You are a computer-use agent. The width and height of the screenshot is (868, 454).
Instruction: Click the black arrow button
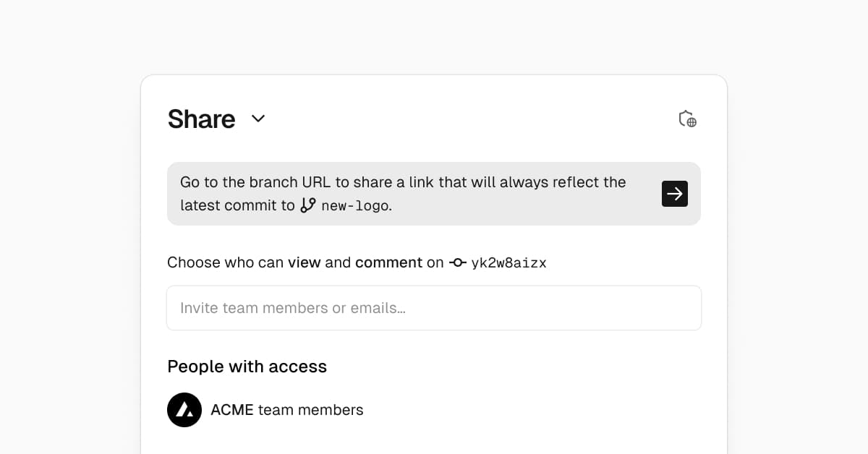pyautogui.click(x=674, y=194)
